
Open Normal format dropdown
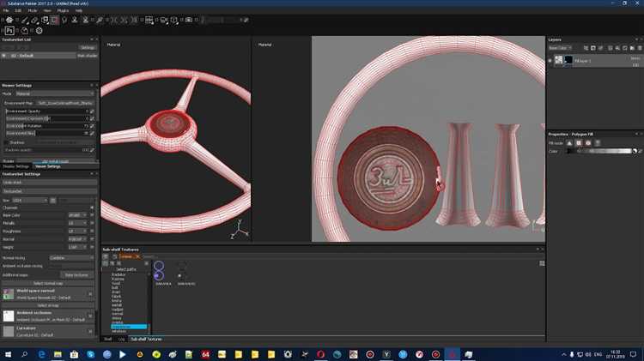pyautogui.click(x=77, y=239)
